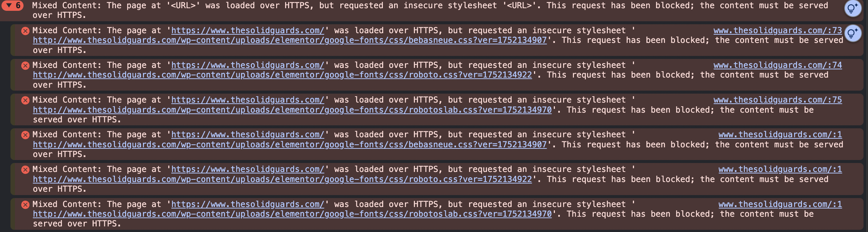Open robotoslab.css URL in the :75 error
Screen dimensions: 868x232
292,110
